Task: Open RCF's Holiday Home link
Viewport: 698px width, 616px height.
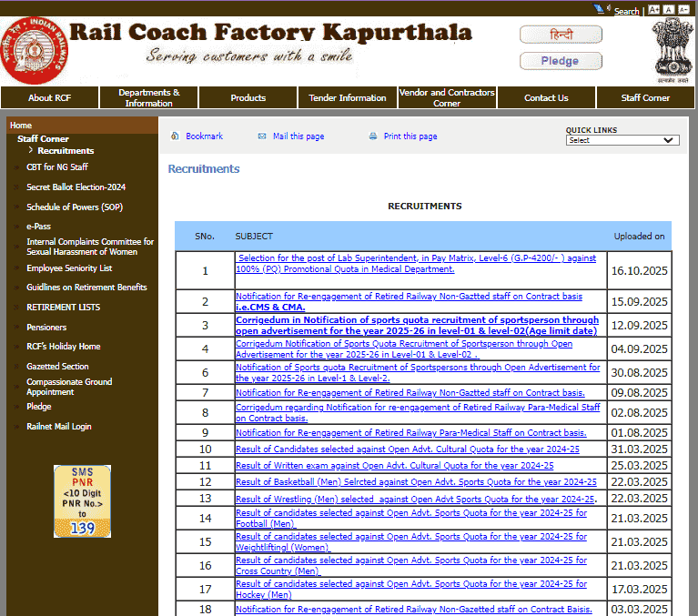Action: click(x=63, y=347)
